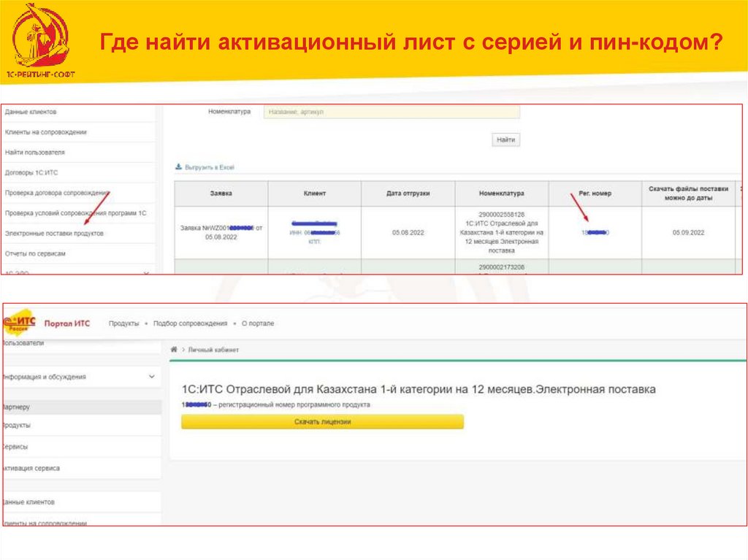Open the 1С-Рейтинг-Софт logo
Viewport: 748px width, 560px height.
click(x=40, y=41)
